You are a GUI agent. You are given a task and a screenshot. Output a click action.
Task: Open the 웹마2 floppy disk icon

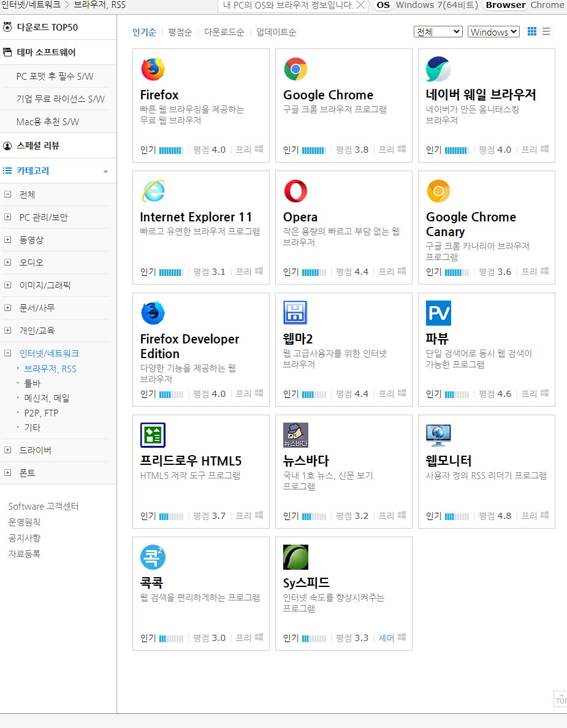click(x=295, y=313)
